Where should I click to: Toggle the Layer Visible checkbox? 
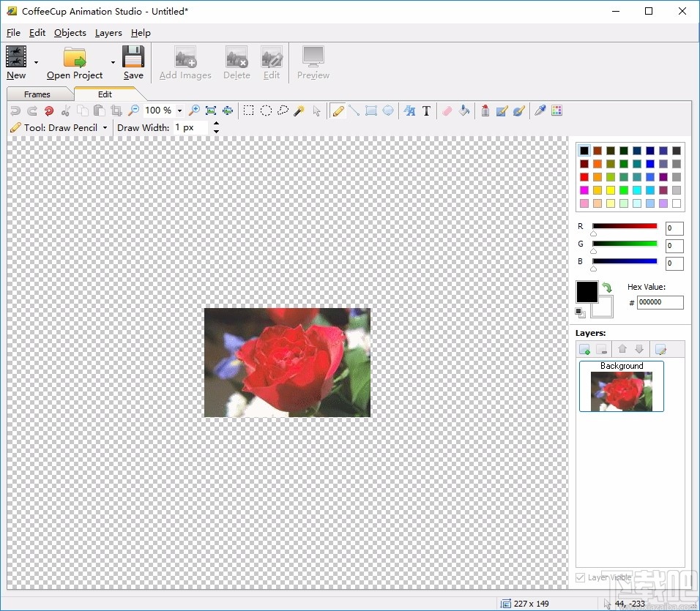pos(581,577)
